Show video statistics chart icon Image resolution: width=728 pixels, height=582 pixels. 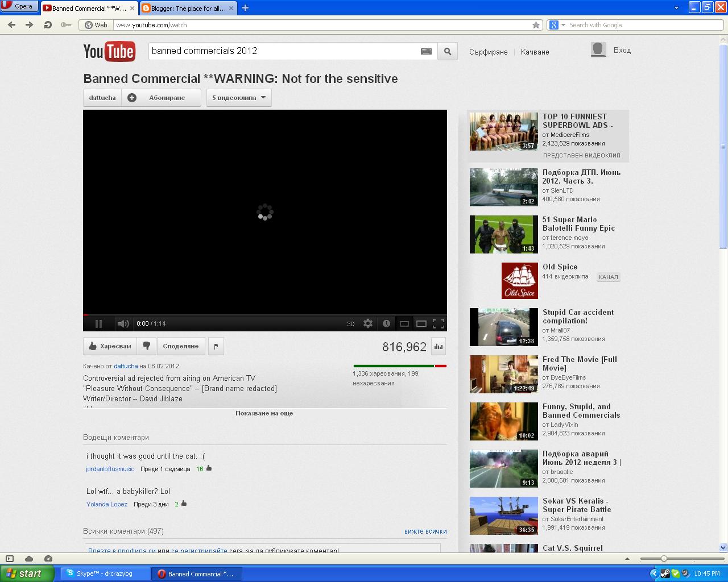[x=439, y=346]
